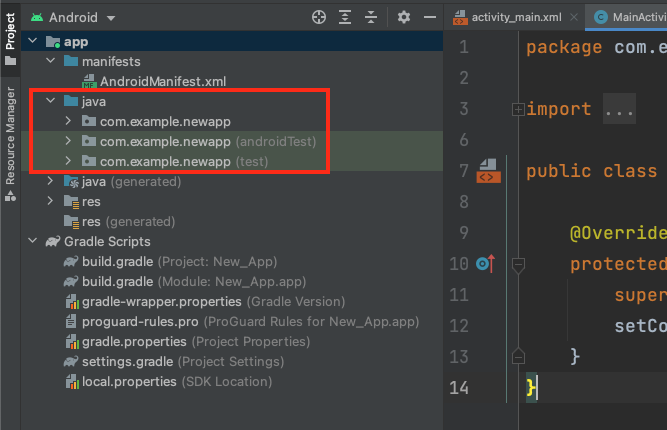Select the manifests folder row
This screenshot has height=430, width=667.
point(232,61)
